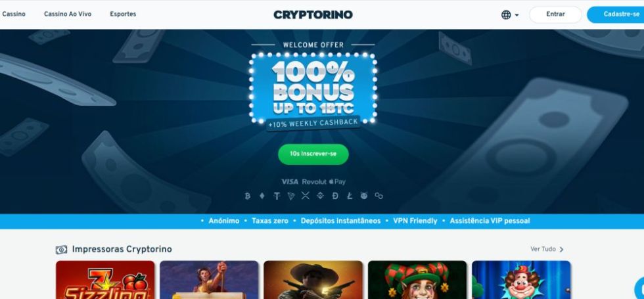This screenshot has width=644, height=299.
Task: Click the Dogecoin D icon
Action: pos(335,196)
